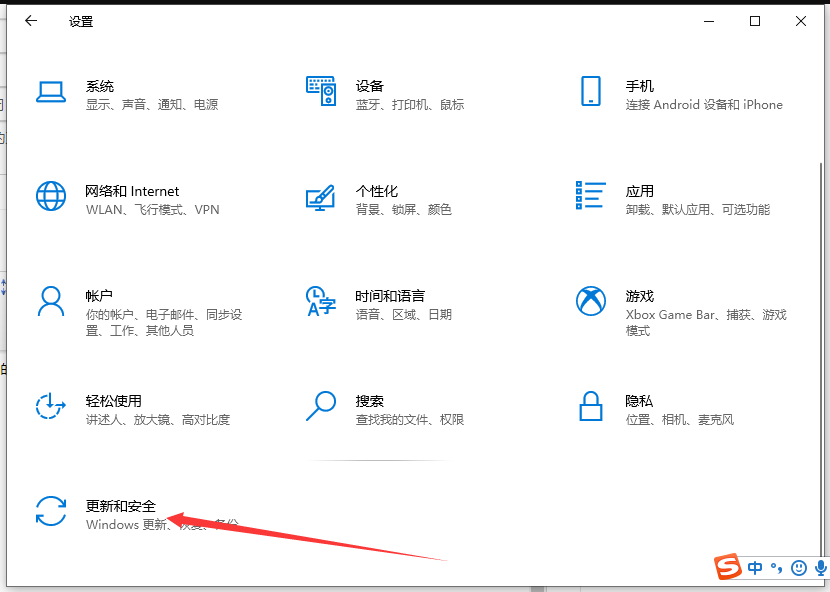
Task: Click the 设备 keyboard and speaker icon
Action: pyautogui.click(x=321, y=91)
